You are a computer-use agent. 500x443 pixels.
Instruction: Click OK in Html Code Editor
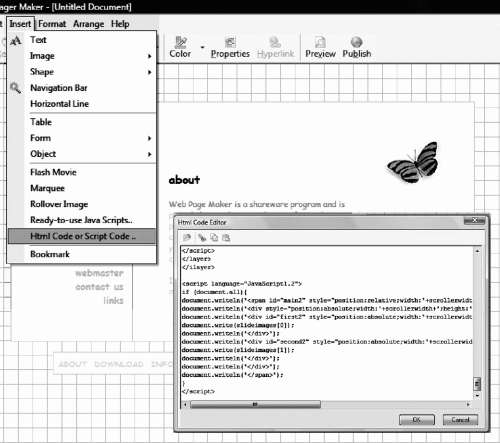tap(417, 420)
